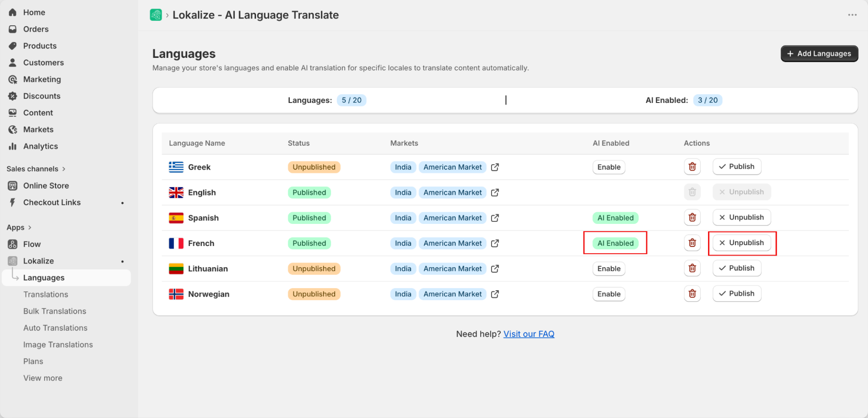The height and width of the screenshot is (418, 868).
Task: Open the Plans page
Action: click(33, 361)
